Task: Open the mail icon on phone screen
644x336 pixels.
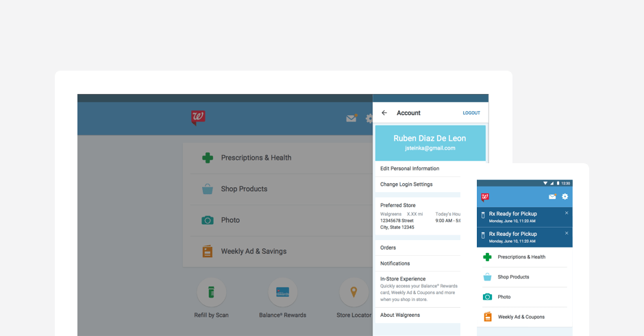Action: 552,197
